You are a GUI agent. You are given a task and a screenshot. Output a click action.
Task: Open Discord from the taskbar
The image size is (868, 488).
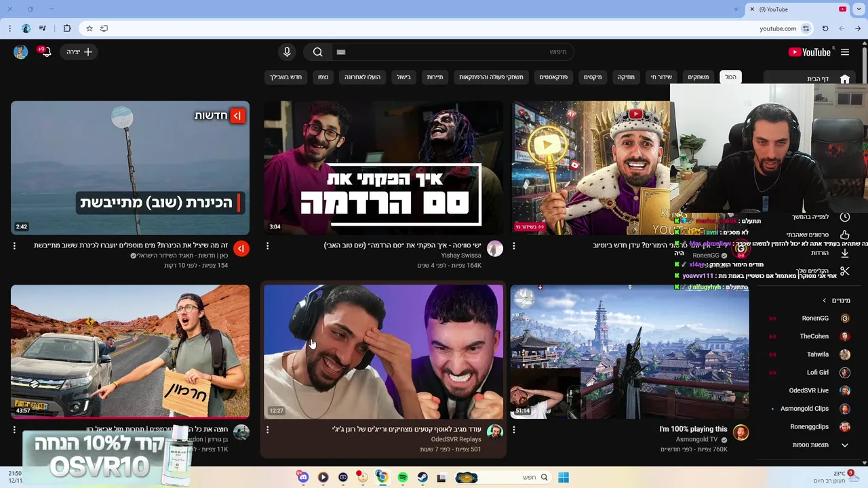tap(302, 477)
